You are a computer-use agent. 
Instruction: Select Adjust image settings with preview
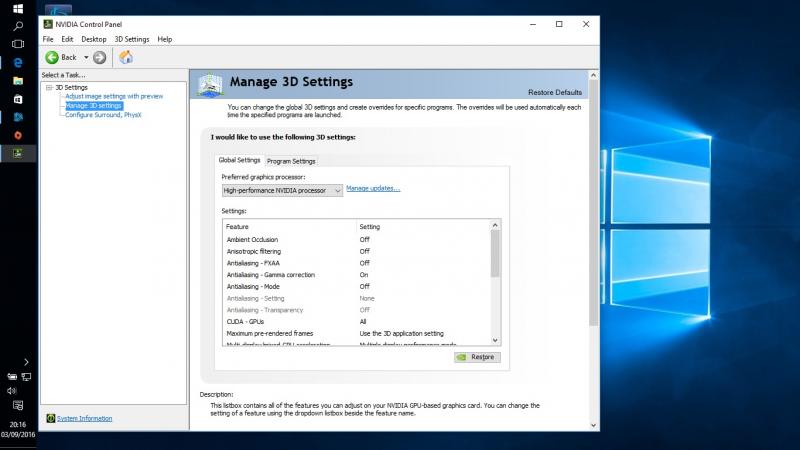pyautogui.click(x=113, y=96)
